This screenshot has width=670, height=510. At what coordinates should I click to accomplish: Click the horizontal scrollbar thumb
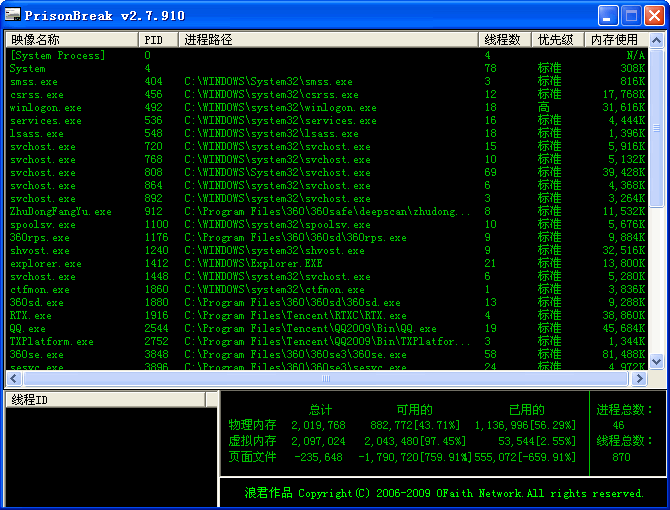pos(326,378)
